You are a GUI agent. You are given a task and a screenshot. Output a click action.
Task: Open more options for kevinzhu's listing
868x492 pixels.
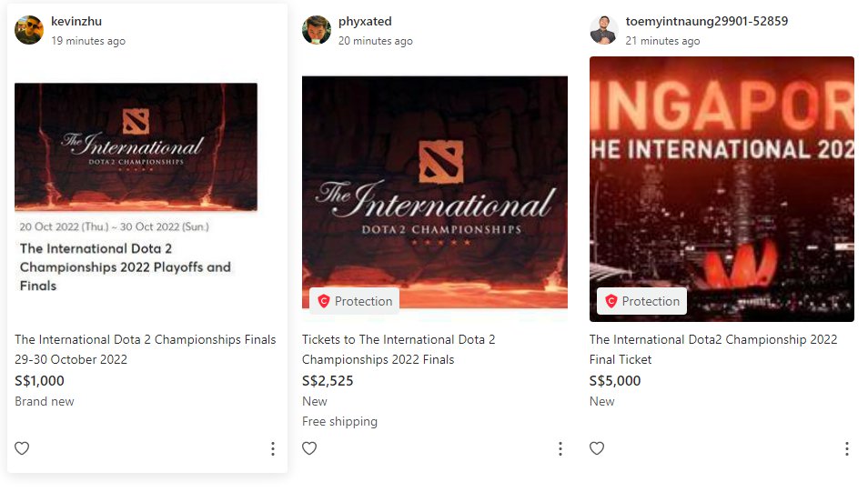pyautogui.click(x=273, y=448)
